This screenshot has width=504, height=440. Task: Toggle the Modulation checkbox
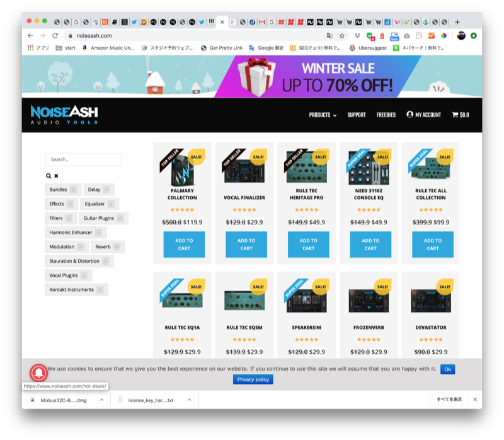(81, 246)
